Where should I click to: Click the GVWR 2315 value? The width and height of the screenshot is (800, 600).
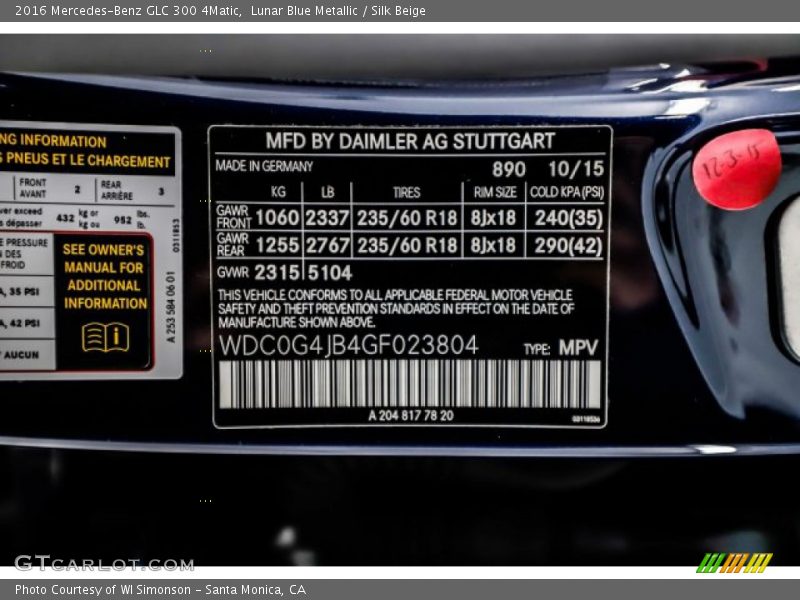pyautogui.click(x=277, y=272)
